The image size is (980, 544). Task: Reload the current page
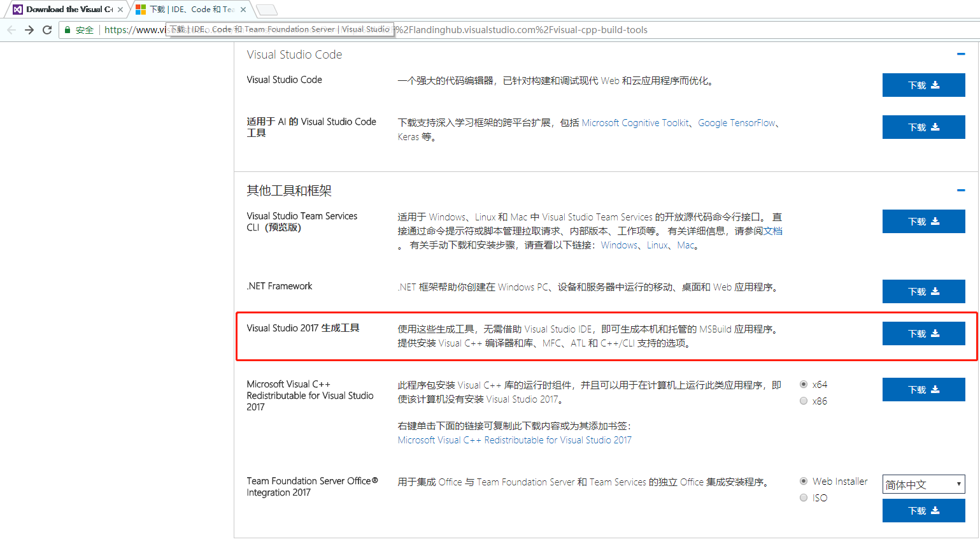(x=47, y=30)
